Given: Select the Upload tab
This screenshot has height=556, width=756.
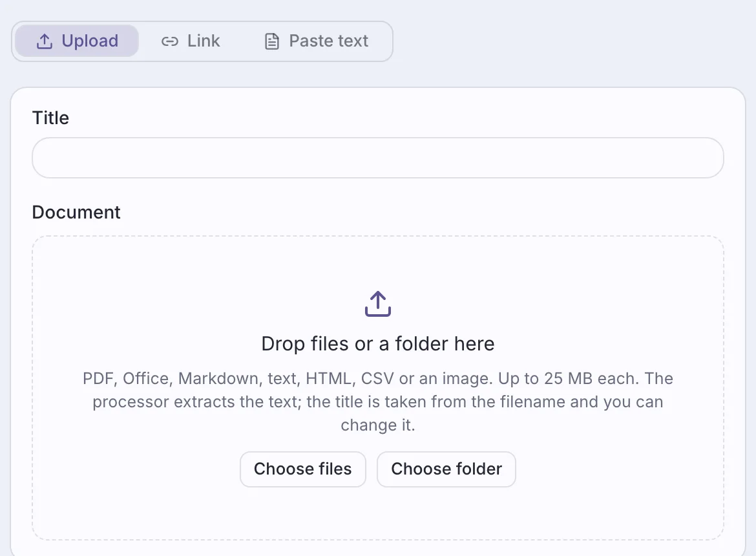Looking at the screenshot, I should 77,41.
